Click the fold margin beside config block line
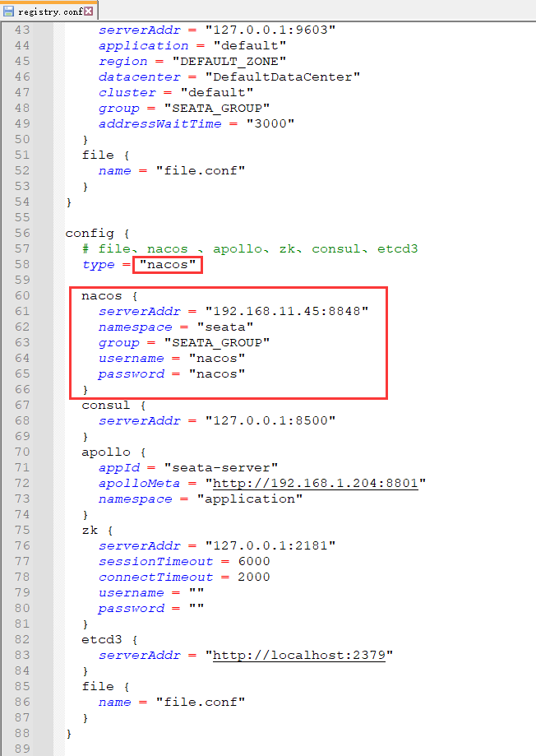Viewport: 536px width, 756px height. click(58, 233)
